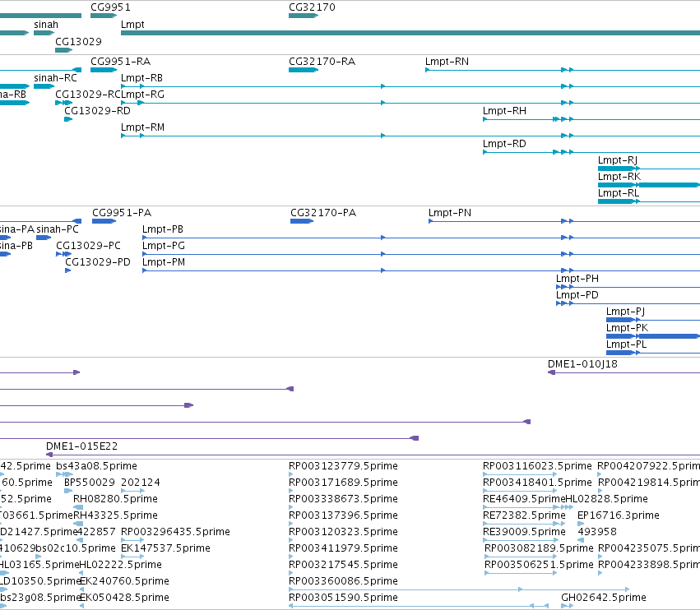This screenshot has width=700, height=610.
Task: Click the Lmpt gene label
Action: (132, 25)
